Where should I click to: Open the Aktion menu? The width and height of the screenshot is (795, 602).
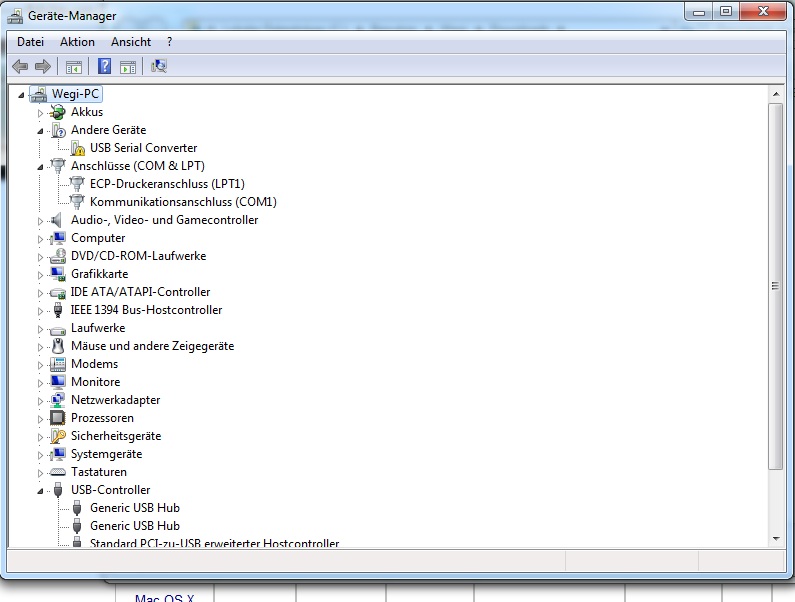(x=77, y=42)
